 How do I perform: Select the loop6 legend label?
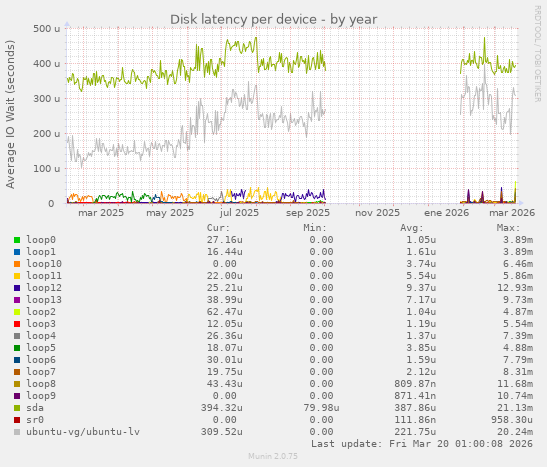pyautogui.click(x=41, y=360)
